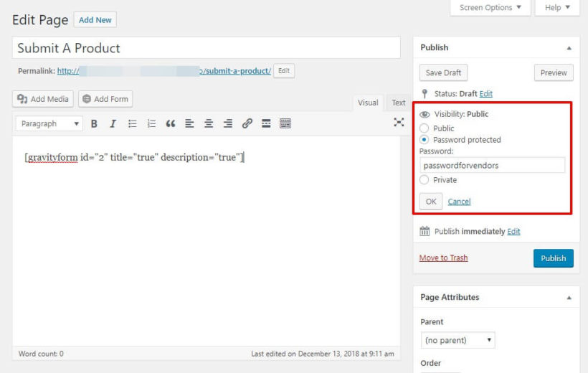Edit the draft status

coord(485,93)
